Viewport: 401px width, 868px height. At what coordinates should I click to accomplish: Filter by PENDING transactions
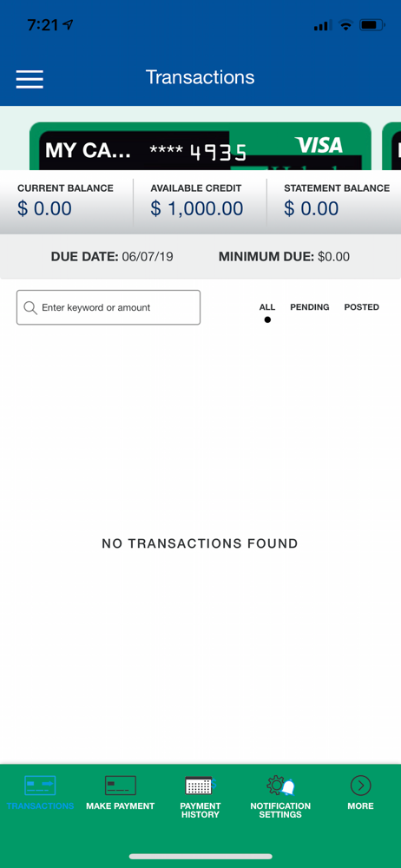pyautogui.click(x=310, y=307)
